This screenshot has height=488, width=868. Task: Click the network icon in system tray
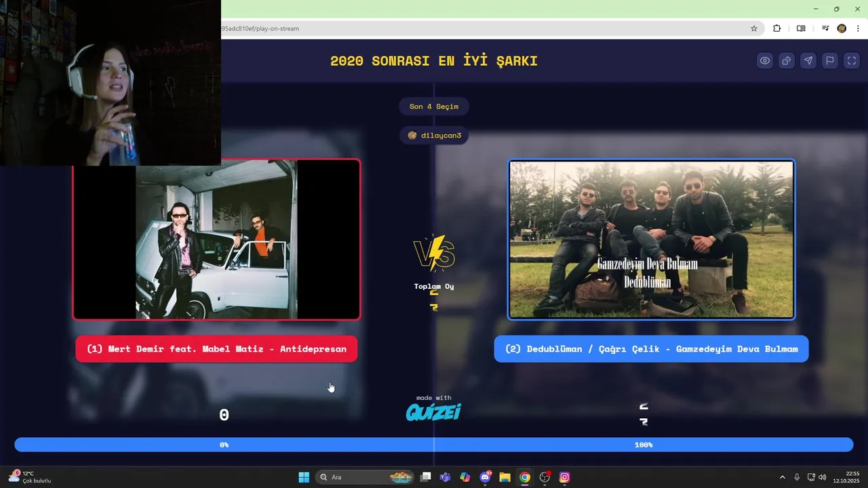point(811,477)
